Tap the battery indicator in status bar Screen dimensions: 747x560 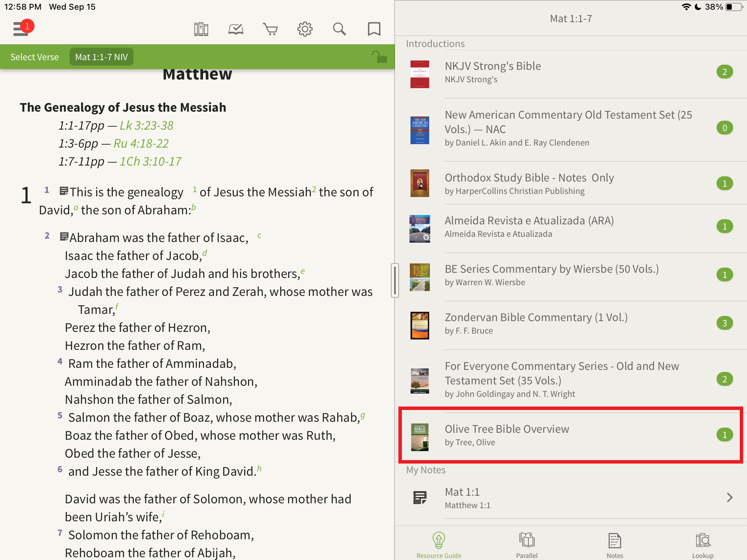click(734, 7)
